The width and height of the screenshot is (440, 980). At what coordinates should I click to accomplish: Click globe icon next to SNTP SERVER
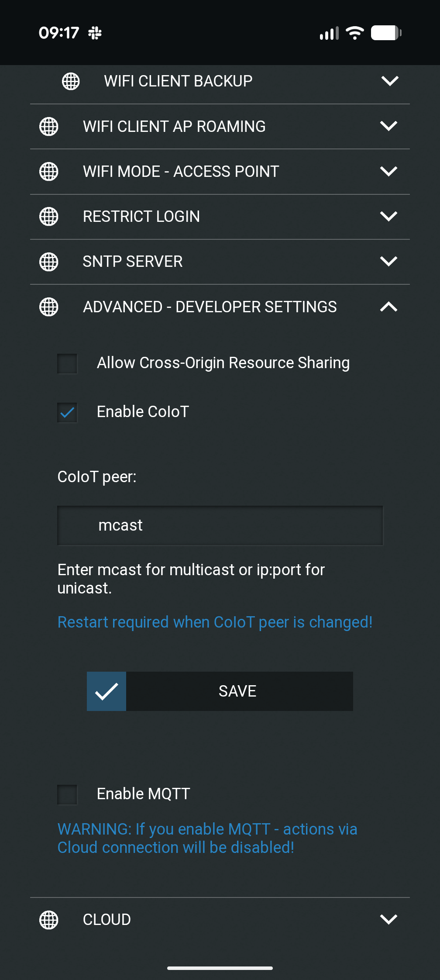point(49,262)
